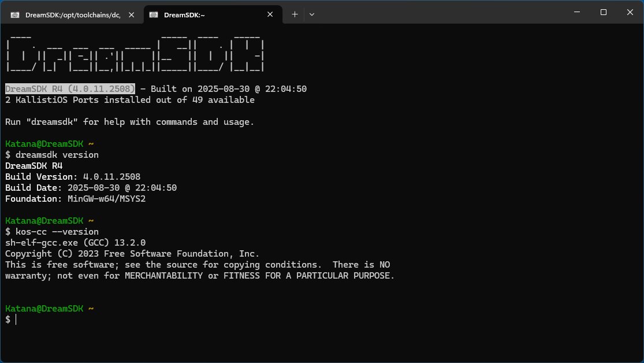Viewport: 644px width, 363px height.
Task: Click the 'Built on 2025-08-30 @ 22:04:50' text
Action: click(229, 89)
